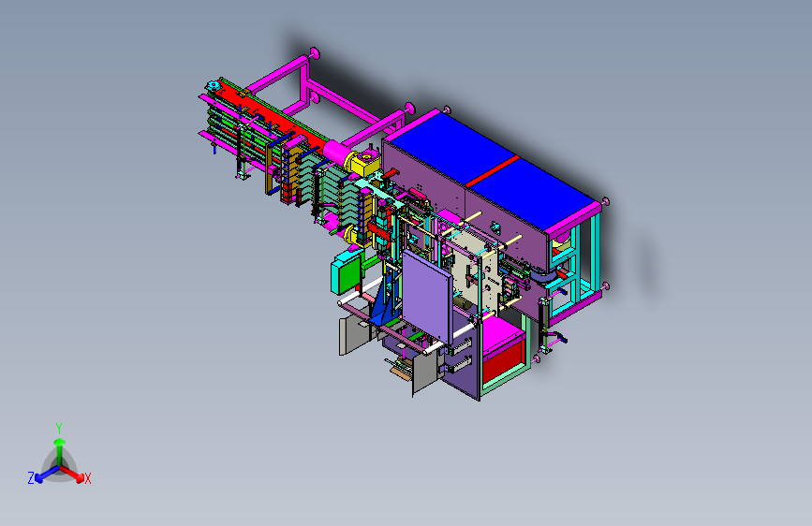
Task: Click the blue Z axis of the orientation triad
Action: click(x=47, y=475)
